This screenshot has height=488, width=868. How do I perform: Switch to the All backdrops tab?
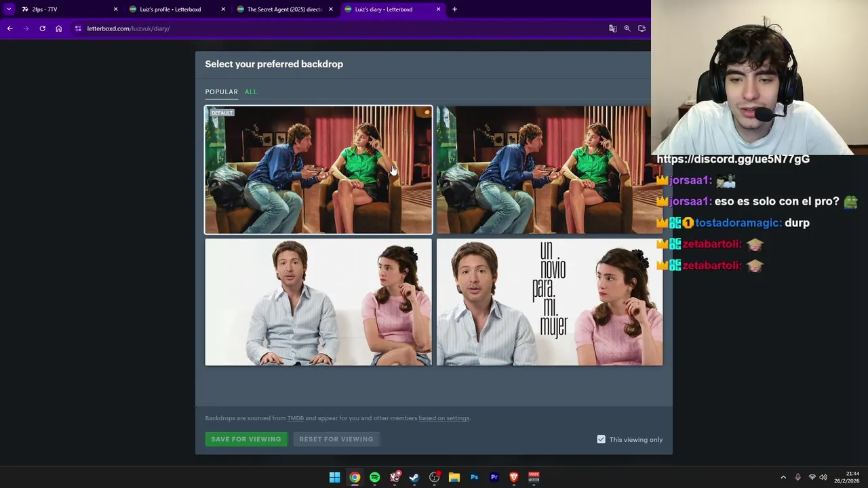[x=251, y=91]
